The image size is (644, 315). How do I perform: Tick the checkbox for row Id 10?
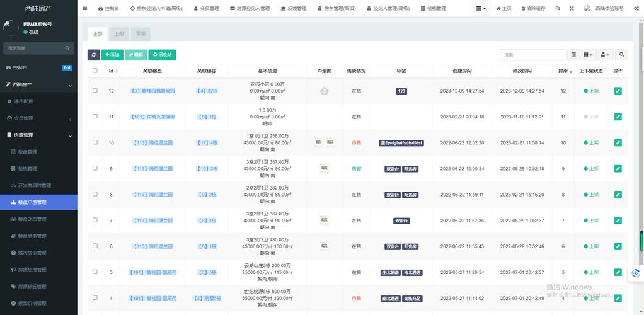[x=95, y=142]
